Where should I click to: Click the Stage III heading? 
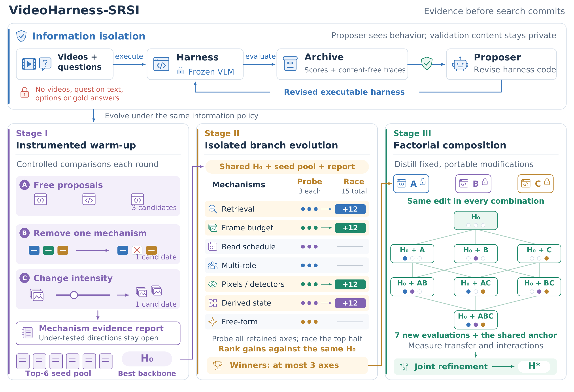(x=412, y=133)
